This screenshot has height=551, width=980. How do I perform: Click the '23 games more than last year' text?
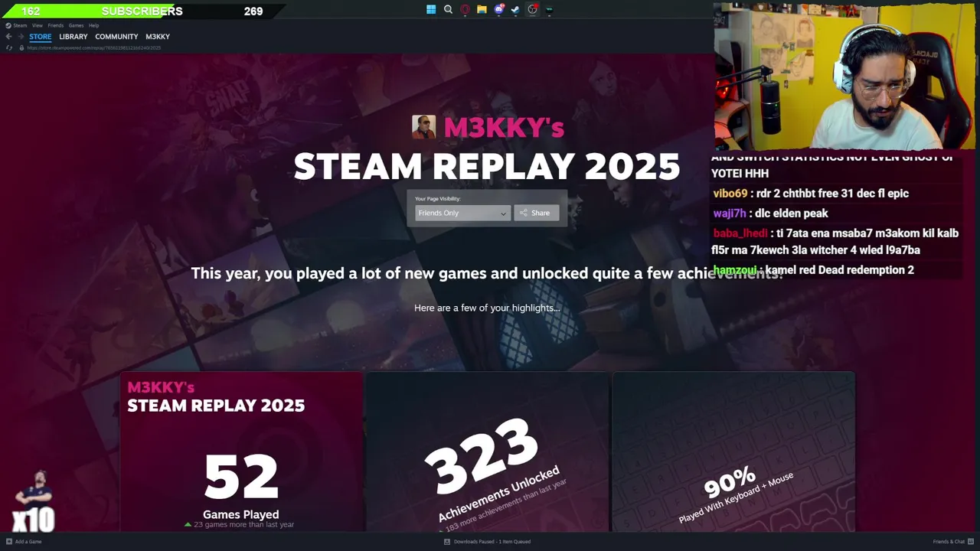tap(243, 525)
